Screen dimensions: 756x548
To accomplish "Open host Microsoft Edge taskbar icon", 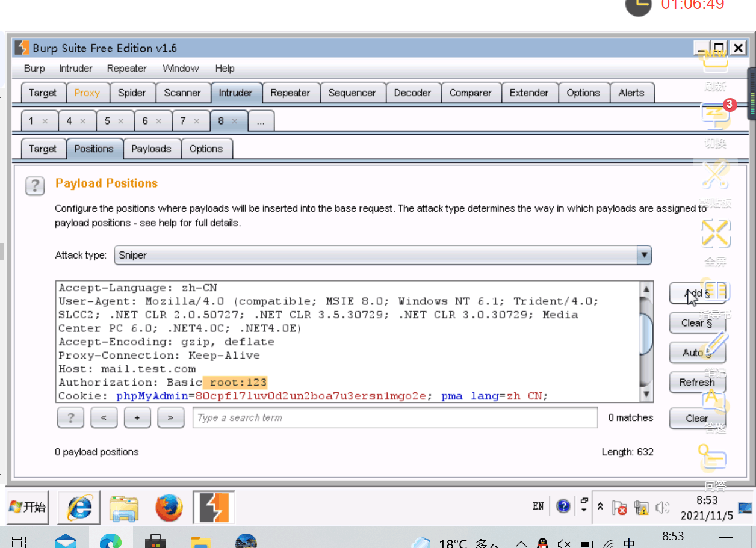I will 110,541.
